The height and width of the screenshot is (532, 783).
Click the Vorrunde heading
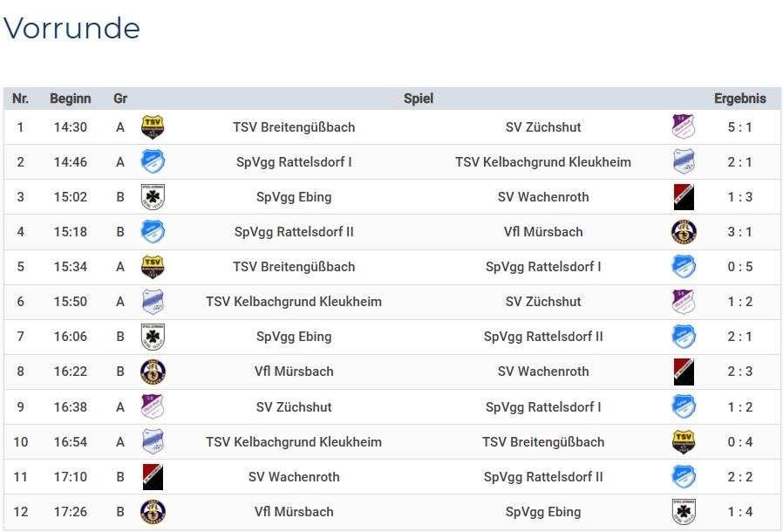pyautogui.click(x=72, y=29)
